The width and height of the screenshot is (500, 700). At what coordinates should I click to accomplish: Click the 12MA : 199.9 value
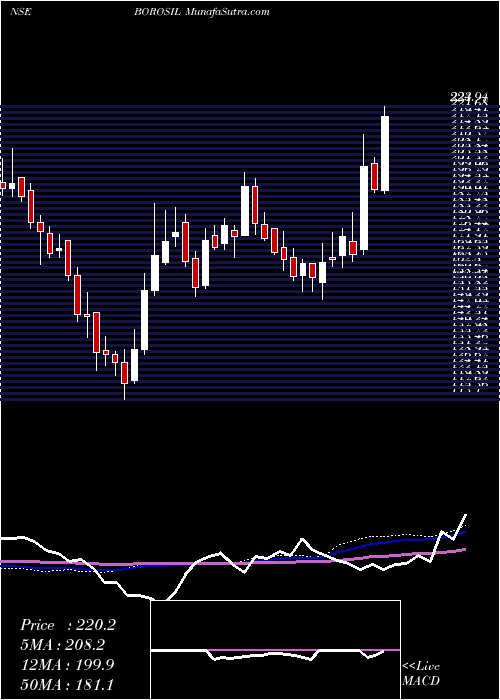(x=67, y=665)
